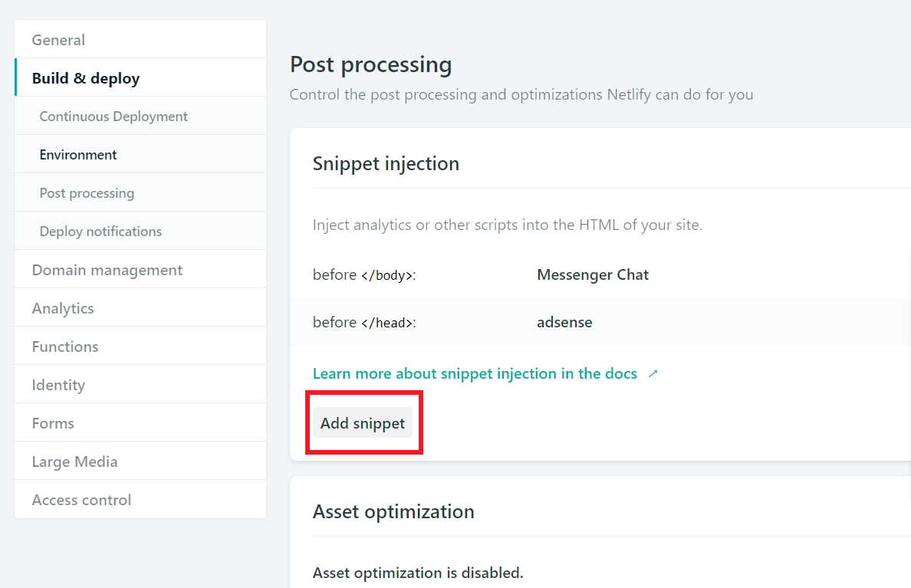The height and width of the screenshot is (588, 911).
Task: Open the Environment subsection
Action: click(x=78, y=155)
